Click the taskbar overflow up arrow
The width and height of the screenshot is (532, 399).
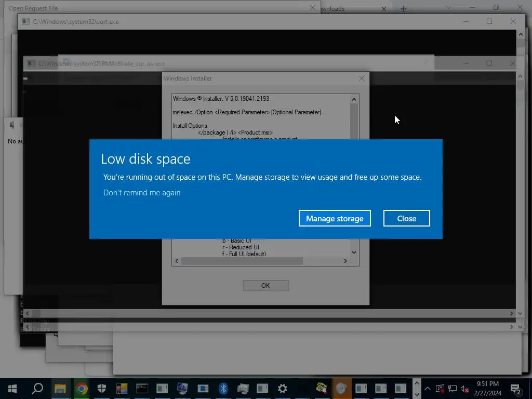click(x=417, y=383)
